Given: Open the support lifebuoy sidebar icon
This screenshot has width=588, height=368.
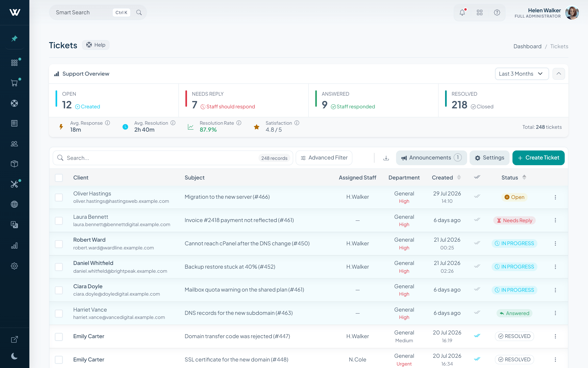Looking at the screenshot, I should pyautogui.click(x=14, y=103).
